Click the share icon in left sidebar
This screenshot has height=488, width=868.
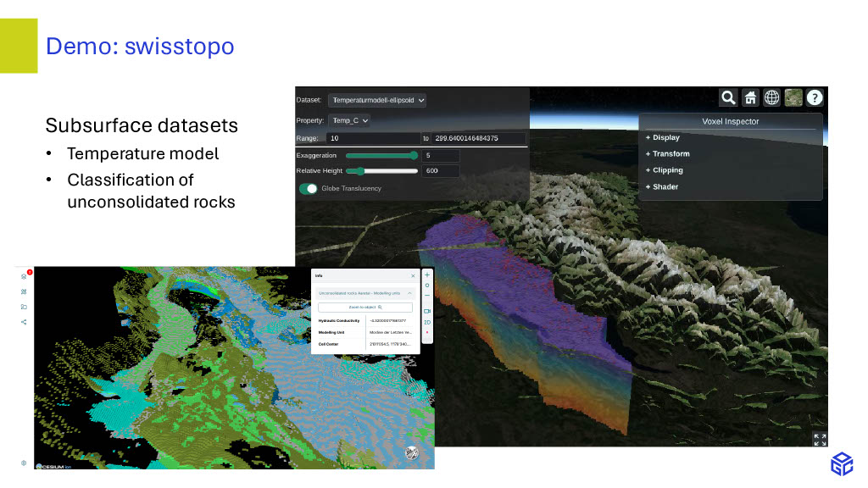click(x=24, y=322)
